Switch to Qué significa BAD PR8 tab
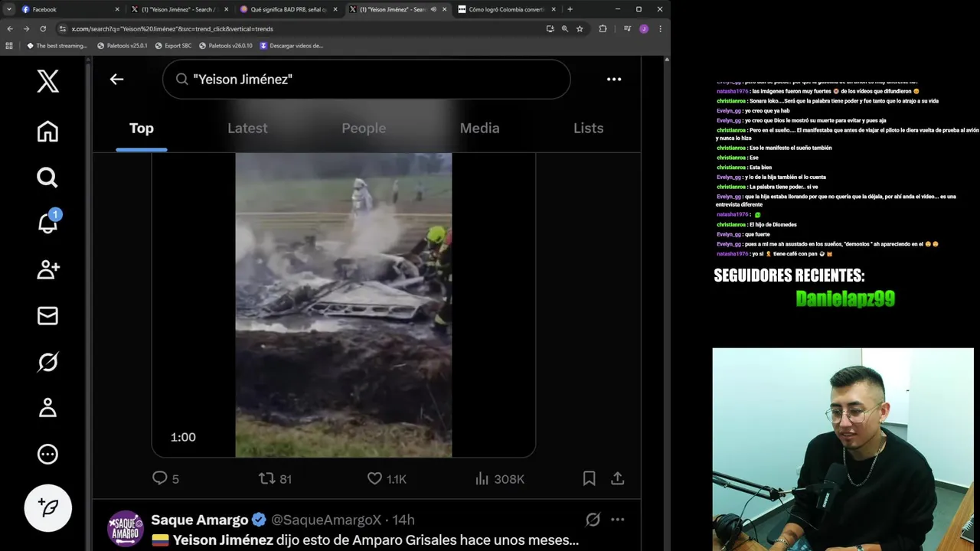 (x=289, y=9)
